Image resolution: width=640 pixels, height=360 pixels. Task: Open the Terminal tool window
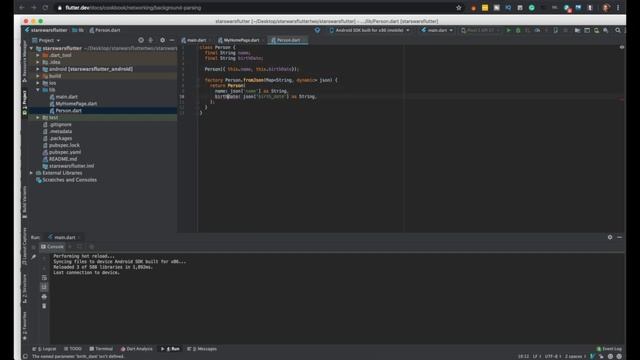(x=101, y=349)
